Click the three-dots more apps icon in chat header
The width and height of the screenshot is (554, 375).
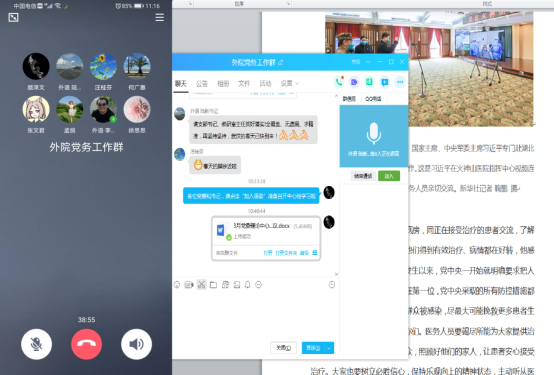[x=400, y=82]
